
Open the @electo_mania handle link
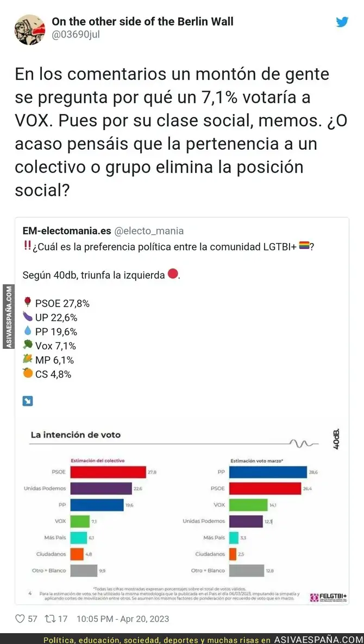tap(149, 231)
